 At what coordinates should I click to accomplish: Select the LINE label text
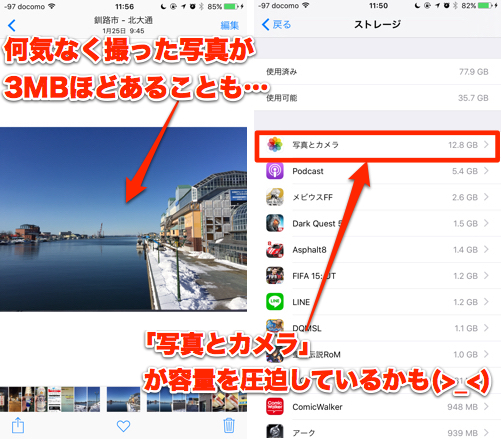click(x=301, y=302)
